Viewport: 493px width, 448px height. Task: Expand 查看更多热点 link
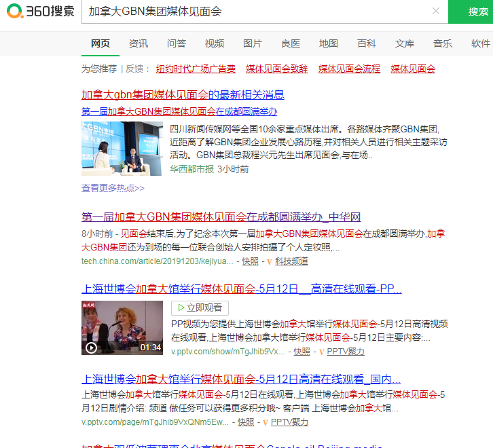point(113,188)
